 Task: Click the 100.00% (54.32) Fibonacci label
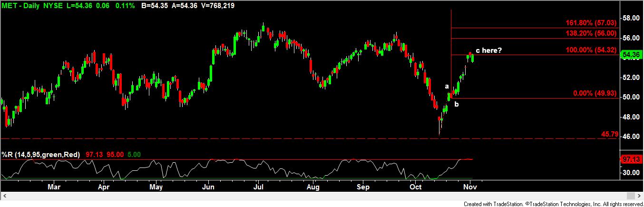(591, 50)
